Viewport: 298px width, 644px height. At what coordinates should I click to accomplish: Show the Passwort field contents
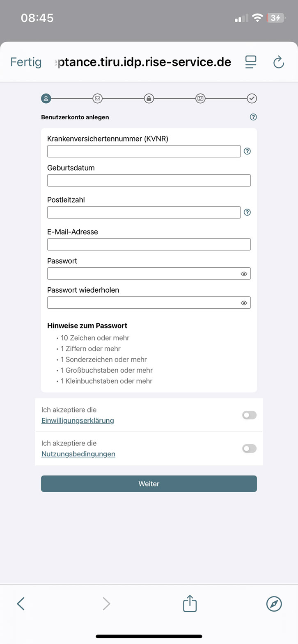pos(244,273)
